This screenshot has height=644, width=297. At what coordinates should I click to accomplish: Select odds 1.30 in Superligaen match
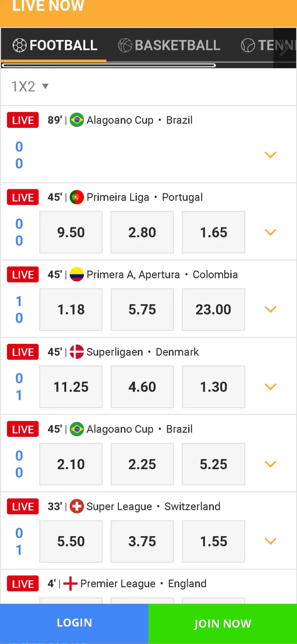pos(213,387)
